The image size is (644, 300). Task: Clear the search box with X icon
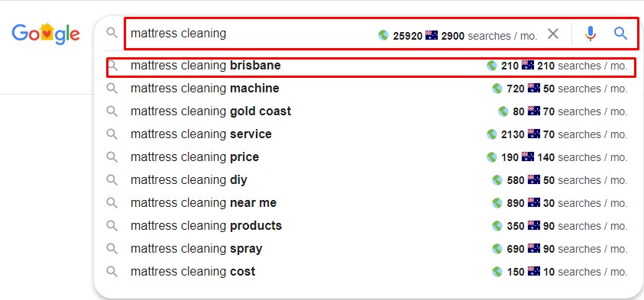553,34
